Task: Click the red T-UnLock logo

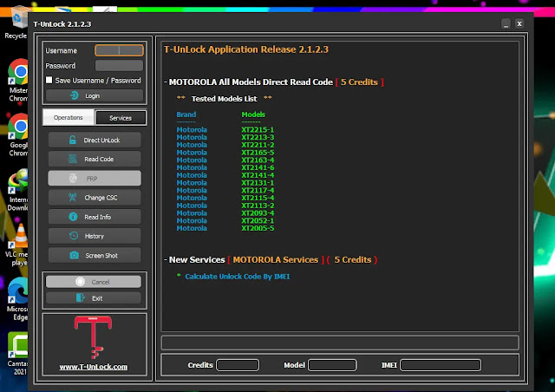Action: point(93,337)
